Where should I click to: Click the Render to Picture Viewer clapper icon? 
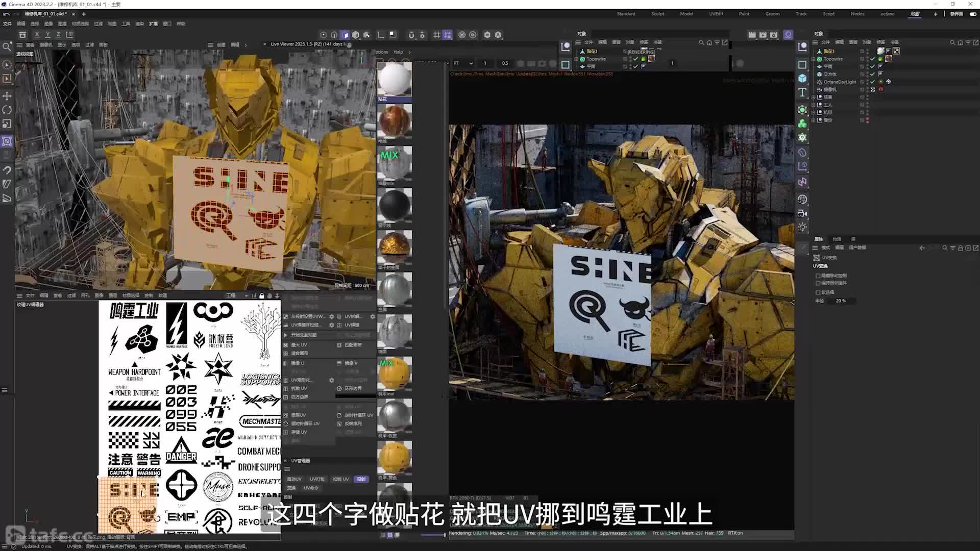tap(763, 35)
